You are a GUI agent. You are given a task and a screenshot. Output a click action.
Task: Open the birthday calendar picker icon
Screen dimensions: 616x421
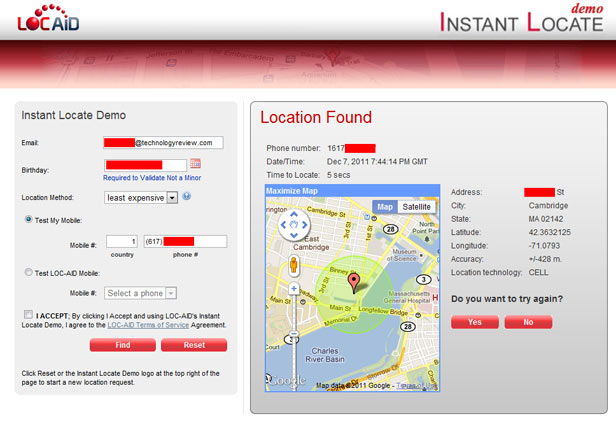[x=195, y=164]
